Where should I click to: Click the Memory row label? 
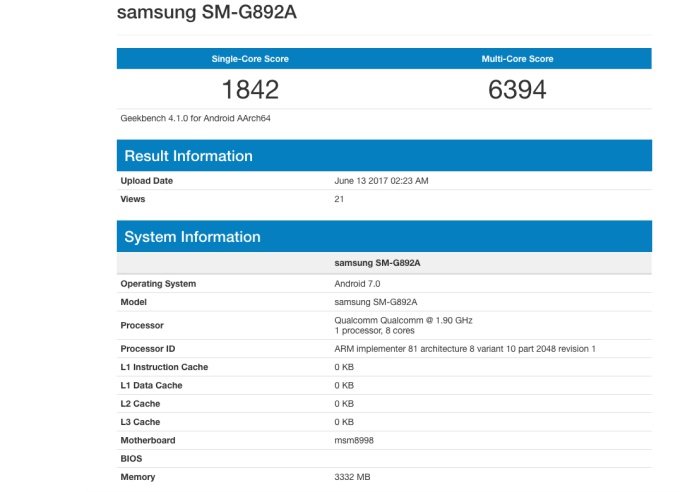[x=137, y=477]
